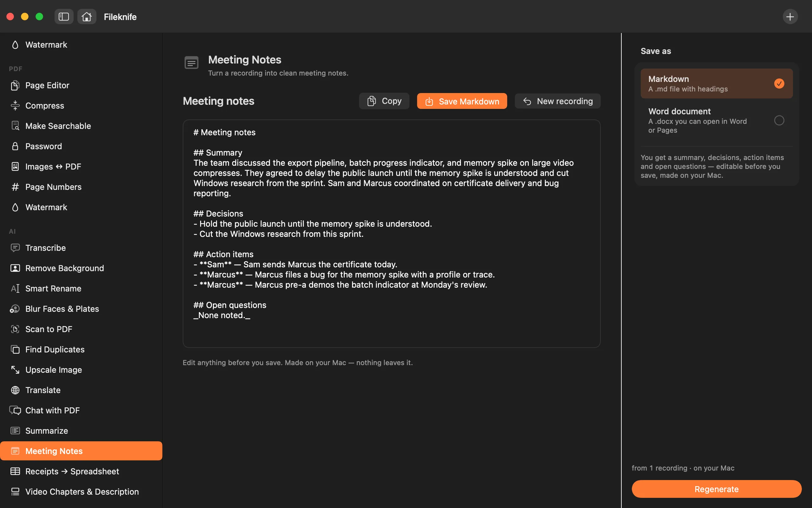
Task: Click the top Watermark entry above PDF
Action: pyautogui.click(x=81, y=45)
